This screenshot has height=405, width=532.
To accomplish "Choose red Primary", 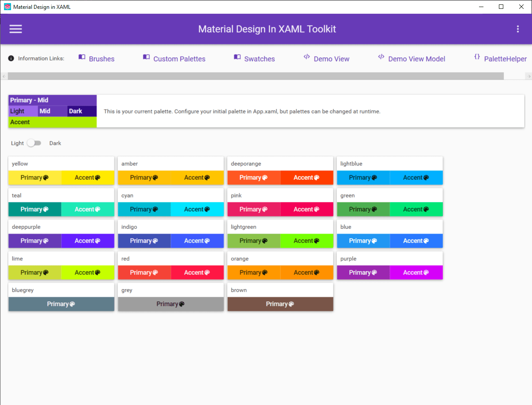I will [x=144, y=273].
